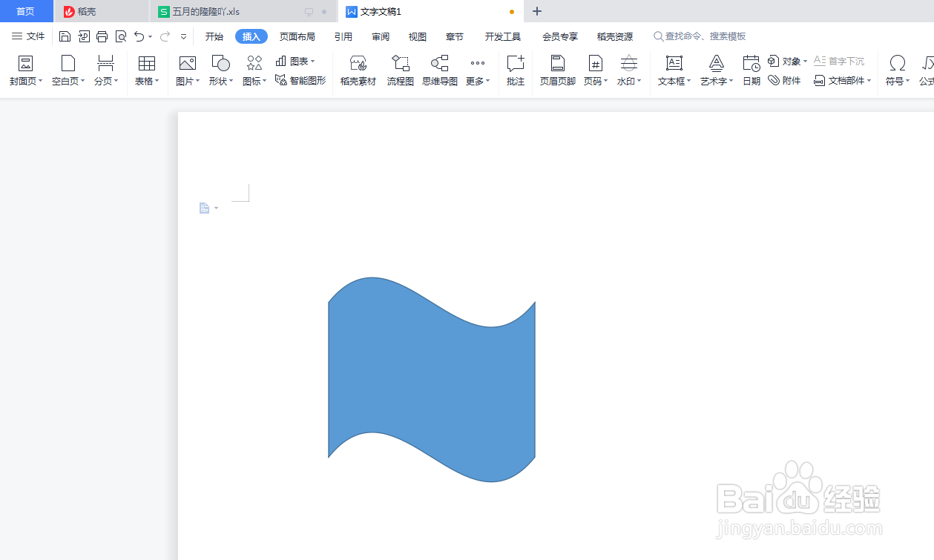Open the Developer Tools (开发工具) tab
934x560 pixels.
[x=503, y=36]
